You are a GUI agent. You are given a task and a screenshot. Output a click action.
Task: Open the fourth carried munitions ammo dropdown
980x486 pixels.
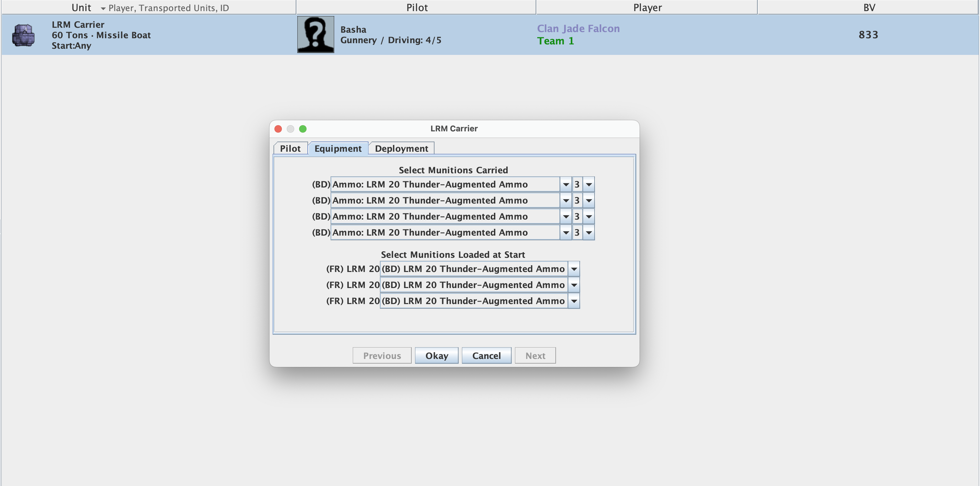click(566, 232)
